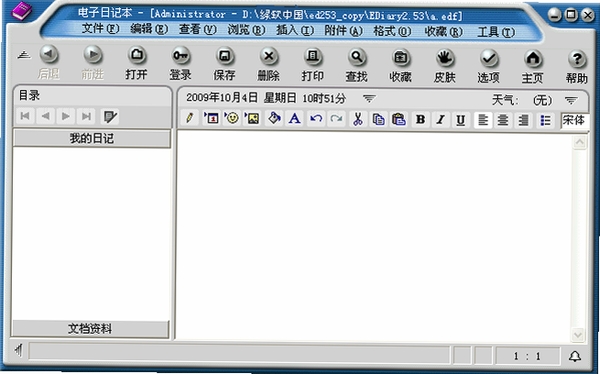This screenshot has height=374, width=600.
Task: Open the 收藏(R) menu
Action: [x=444, y=31]
